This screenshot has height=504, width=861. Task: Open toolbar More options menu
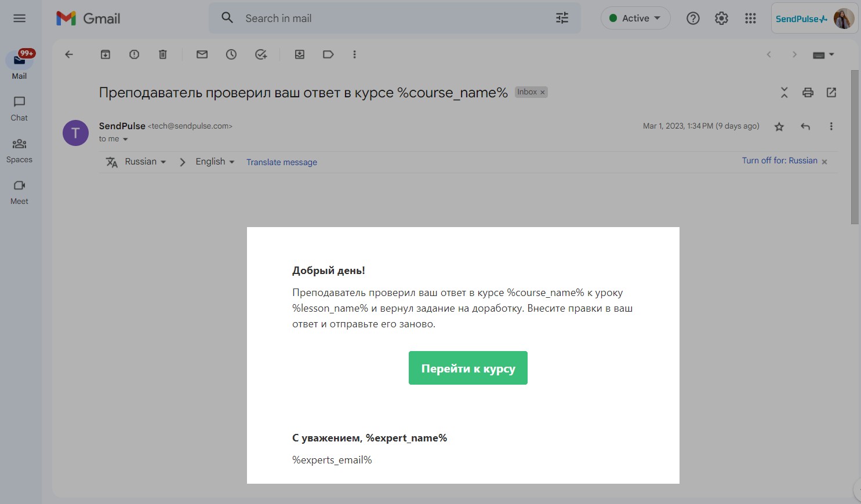click(x=354, y=54)
